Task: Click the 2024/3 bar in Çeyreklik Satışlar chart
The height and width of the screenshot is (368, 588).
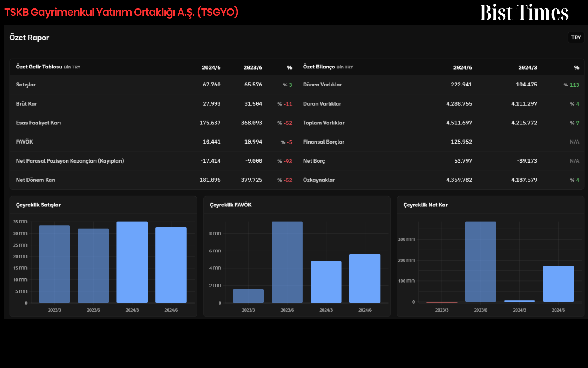Action: (132, 262)
